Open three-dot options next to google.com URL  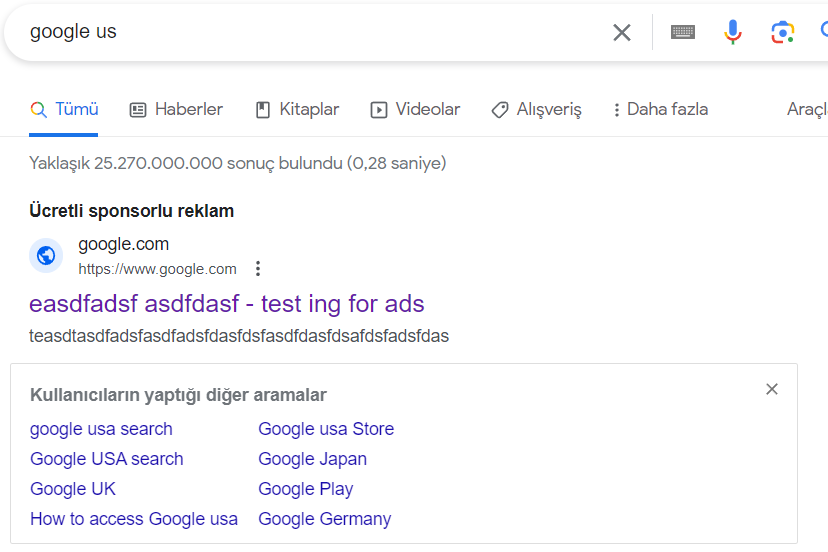258,269
